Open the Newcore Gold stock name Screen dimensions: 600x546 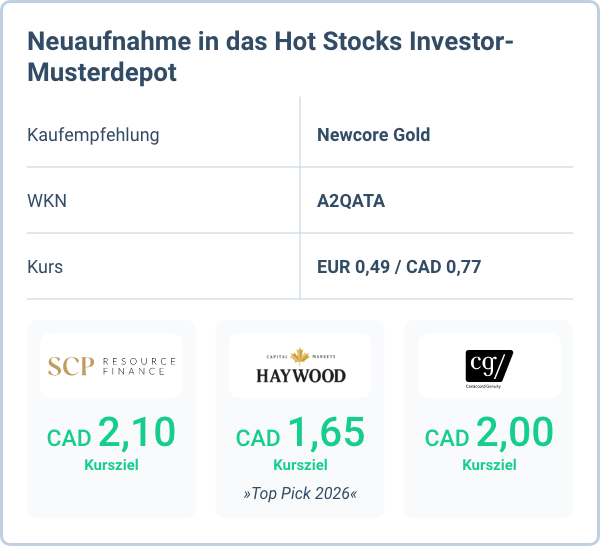tap(373, 134)
